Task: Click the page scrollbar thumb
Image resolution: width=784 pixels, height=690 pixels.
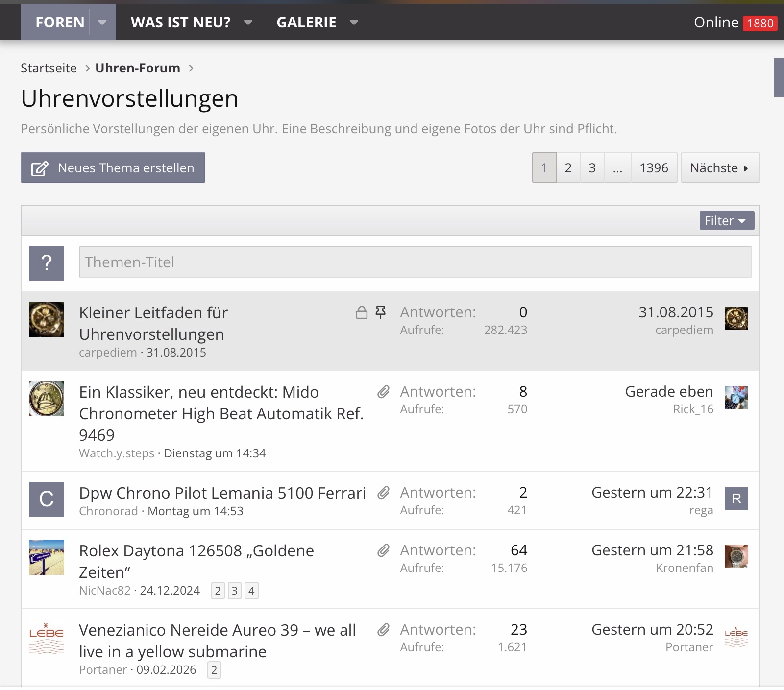Action: (779, 77)
